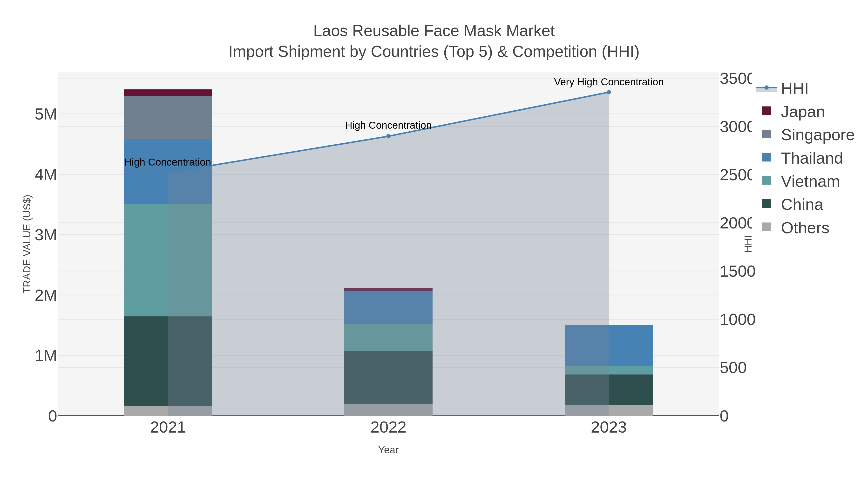Select the Singapore segment of the 2021 bar
Image resolution: width=868 pixels, height=488 pixels.
pos(168,118)
